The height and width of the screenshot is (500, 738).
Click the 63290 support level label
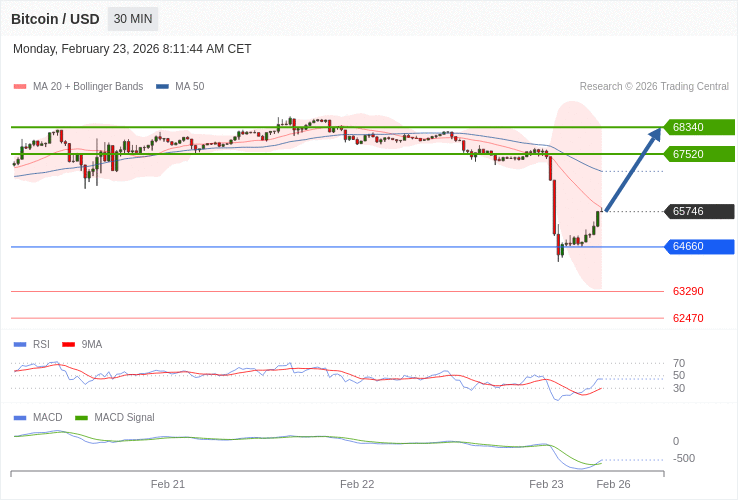pos(688,291)
